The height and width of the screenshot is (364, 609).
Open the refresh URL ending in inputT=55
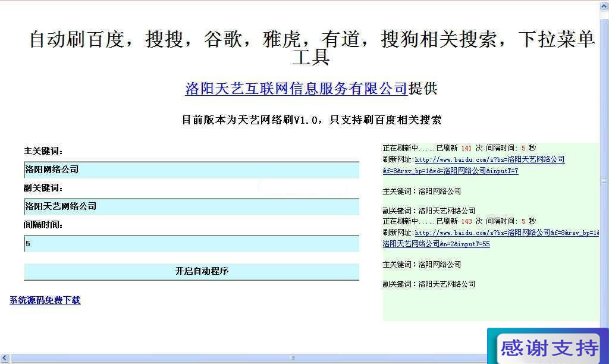point(491,239)
